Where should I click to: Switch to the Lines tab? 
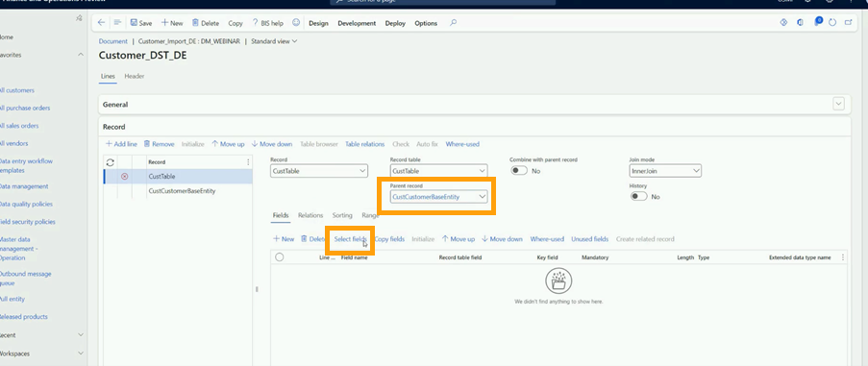[x=108, y=76]
